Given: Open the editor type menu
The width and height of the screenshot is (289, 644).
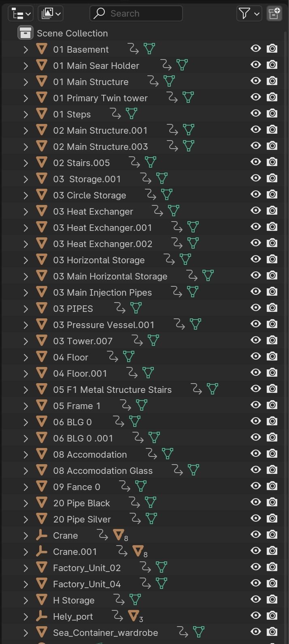Looking at the screenshot, I should click(x=21, y=13).
